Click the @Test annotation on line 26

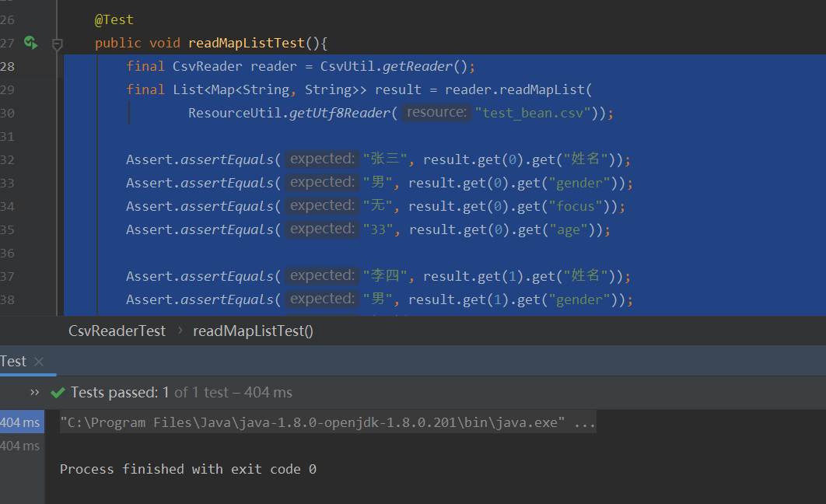coord(114,19)
